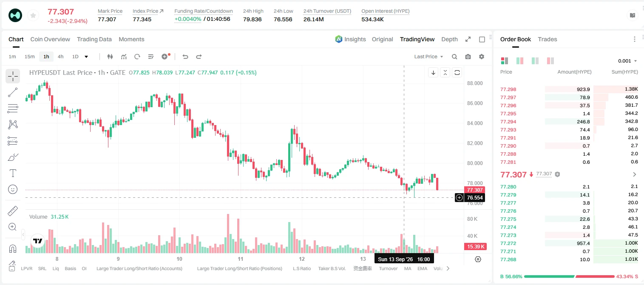Add HYPE to favorites with star
The height and width of the screenshot is (285, 644).
coord(33,16)
